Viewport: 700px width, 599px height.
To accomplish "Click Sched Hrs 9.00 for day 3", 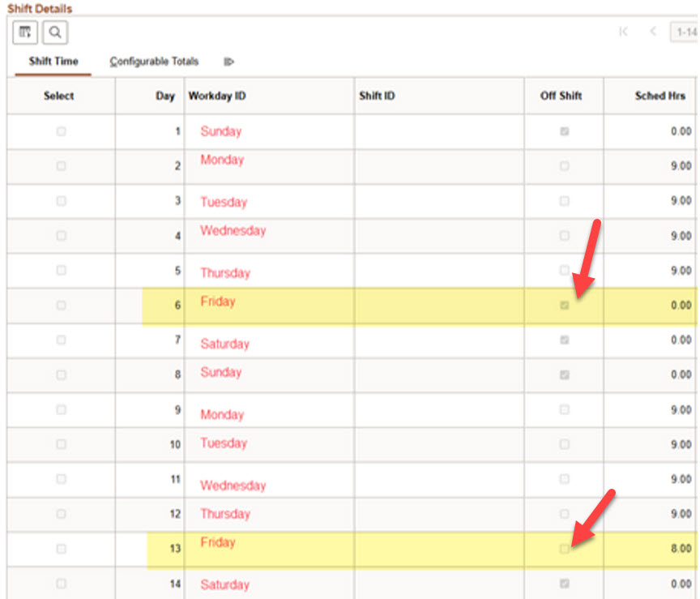I will click(x=681, y=200).
